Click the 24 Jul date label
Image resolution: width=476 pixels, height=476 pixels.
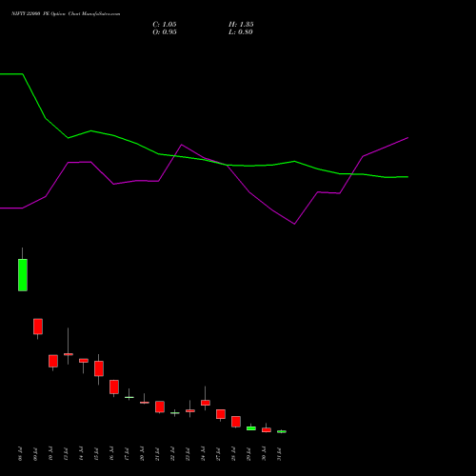tap(203, 454)
